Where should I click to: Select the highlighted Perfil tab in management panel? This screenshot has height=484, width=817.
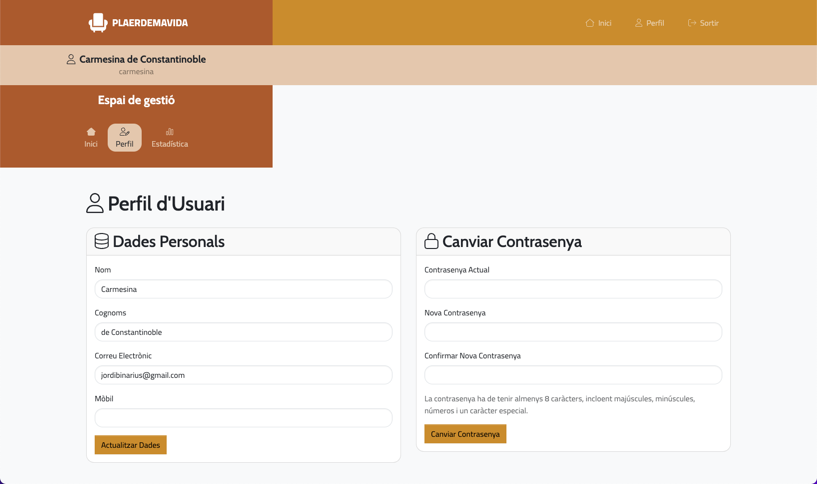point(124,138)
